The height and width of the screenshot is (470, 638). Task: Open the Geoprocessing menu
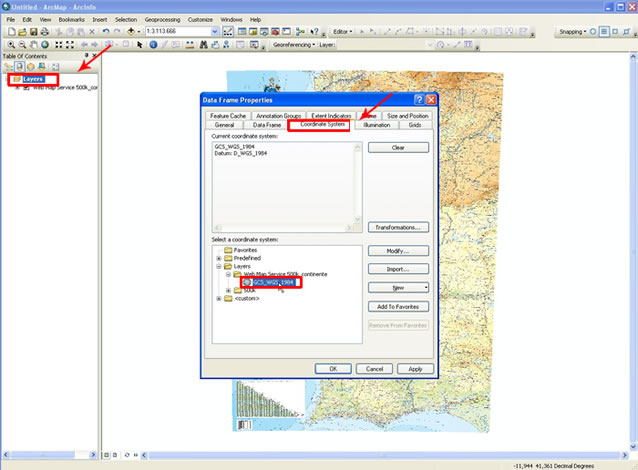pyautogui.click(x=162, y=20)
